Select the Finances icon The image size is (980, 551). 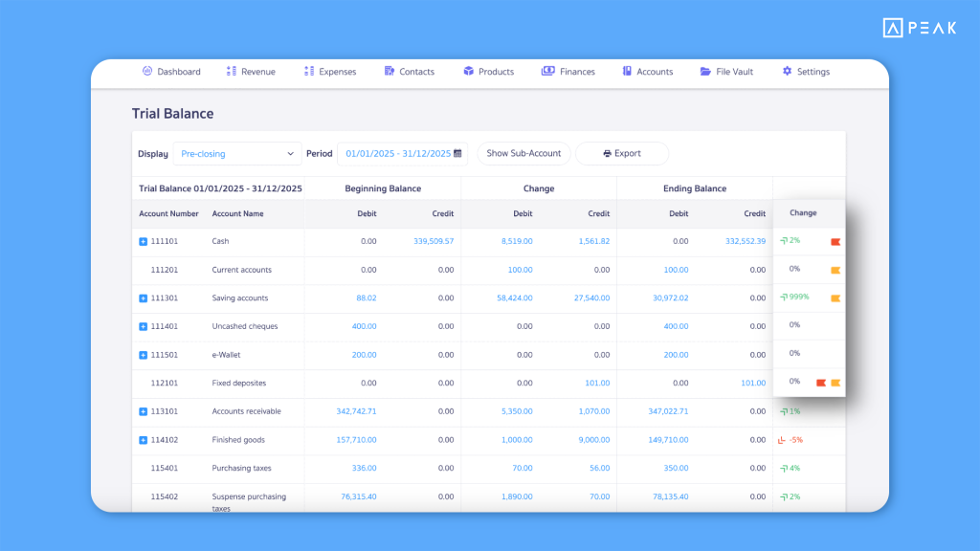click(x=547, y=71)
